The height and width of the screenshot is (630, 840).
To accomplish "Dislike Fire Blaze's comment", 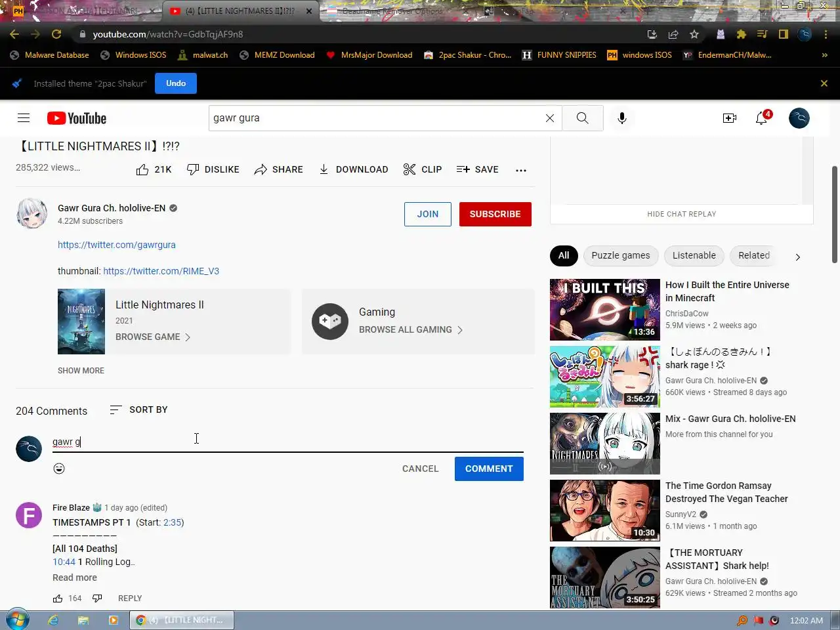I will tap(97, 598).
